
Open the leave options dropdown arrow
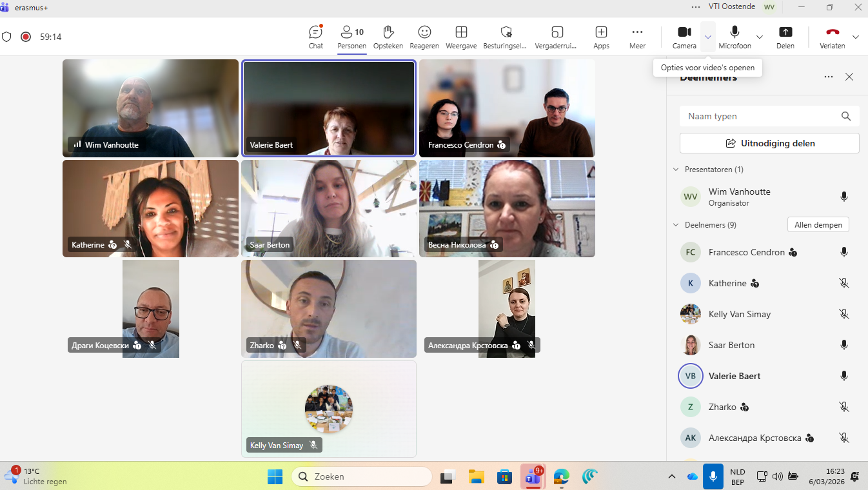pyautogui.click(x=856, y=37)
